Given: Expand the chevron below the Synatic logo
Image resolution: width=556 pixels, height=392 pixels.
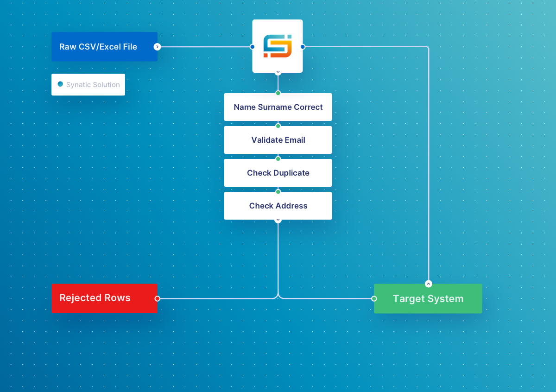Looking at the screenshot, I should pos(278,72).
